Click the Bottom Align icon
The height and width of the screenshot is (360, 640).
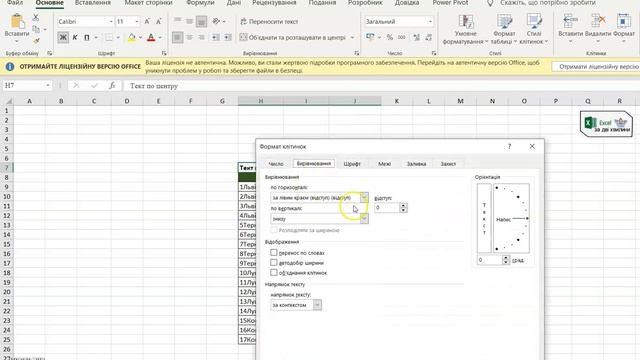[201, 21]
